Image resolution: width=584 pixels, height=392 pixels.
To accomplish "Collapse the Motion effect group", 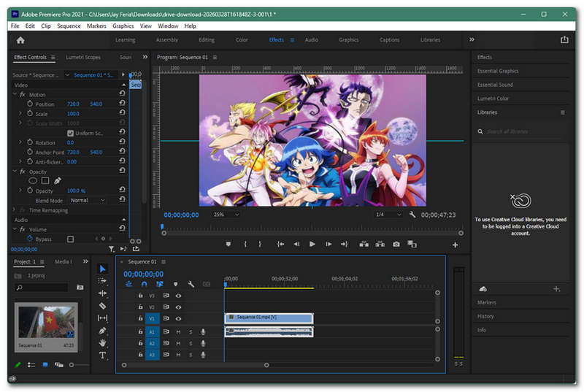I will (x=15, y=95).
